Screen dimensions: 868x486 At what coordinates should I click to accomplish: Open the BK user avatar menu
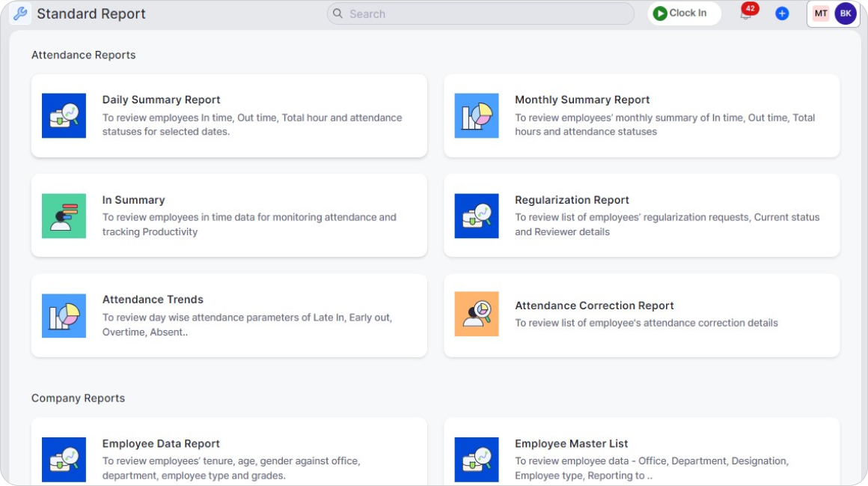coord(846,13)
